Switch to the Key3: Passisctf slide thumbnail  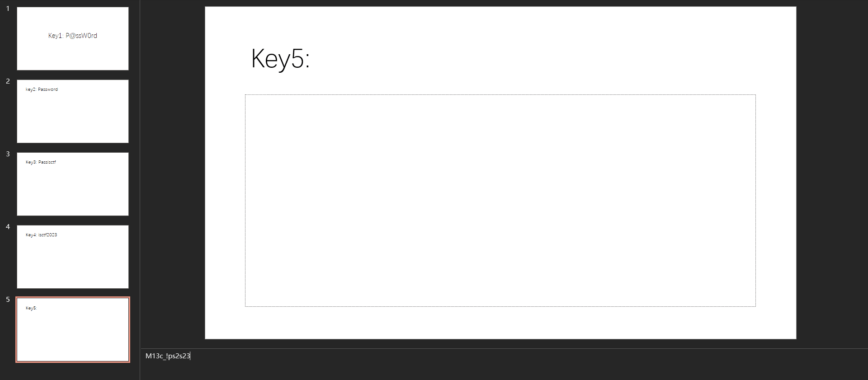click(x=73, y=184)
